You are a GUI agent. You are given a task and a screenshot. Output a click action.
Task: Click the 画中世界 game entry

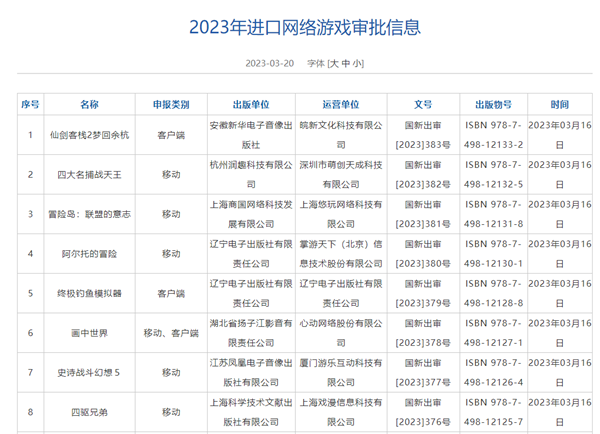(89, 333)
